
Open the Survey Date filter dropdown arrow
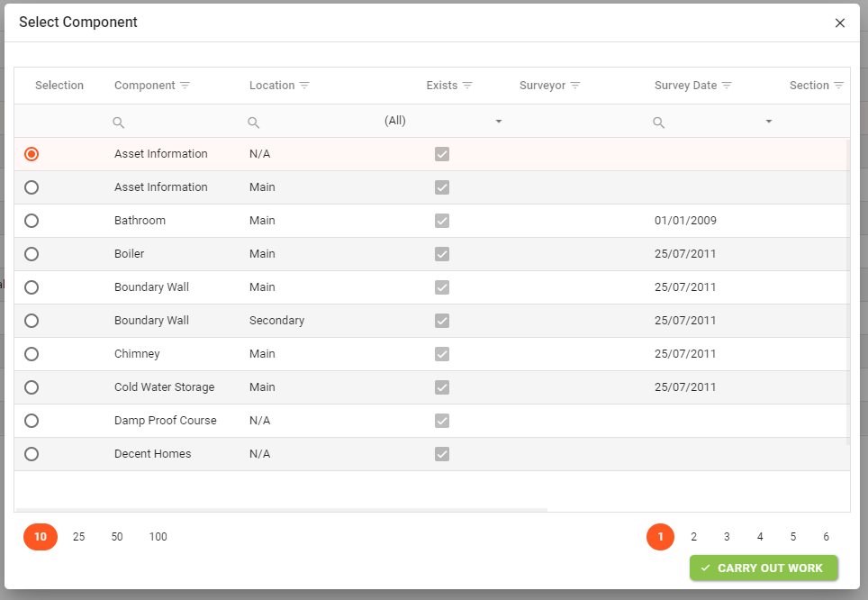(x=768, y=122)
